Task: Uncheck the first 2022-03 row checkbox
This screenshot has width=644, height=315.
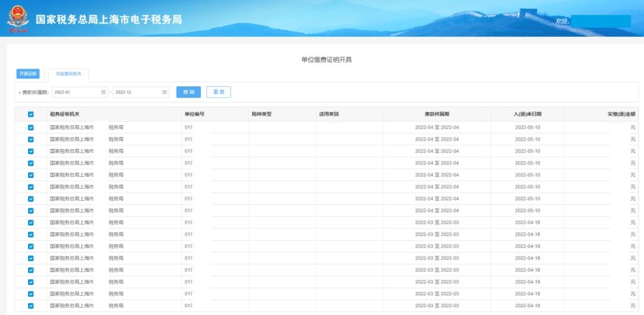Action: 31,223
